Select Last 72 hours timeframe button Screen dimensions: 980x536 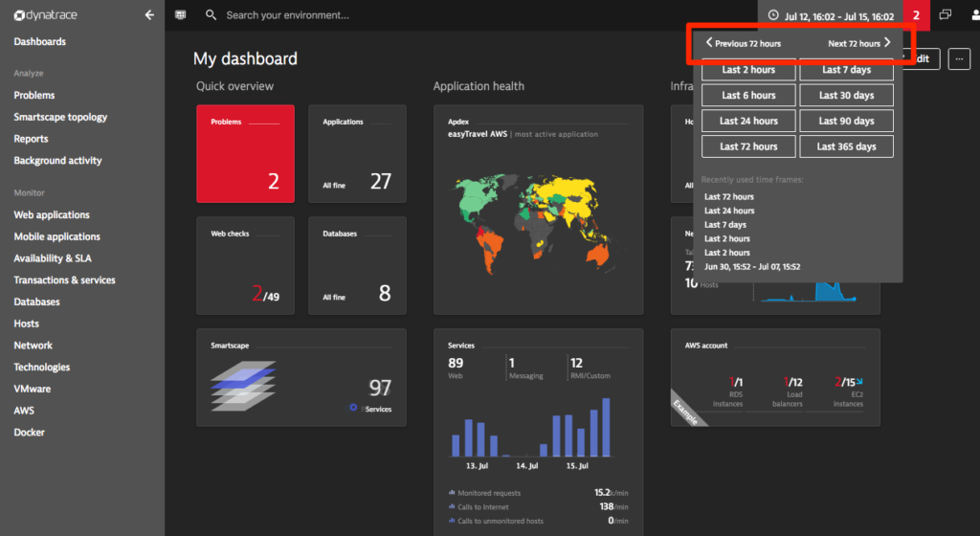(748, 146)
